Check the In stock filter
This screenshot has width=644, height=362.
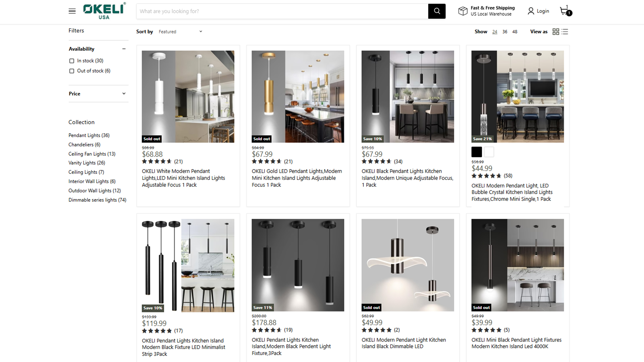(x=72, y=61)
